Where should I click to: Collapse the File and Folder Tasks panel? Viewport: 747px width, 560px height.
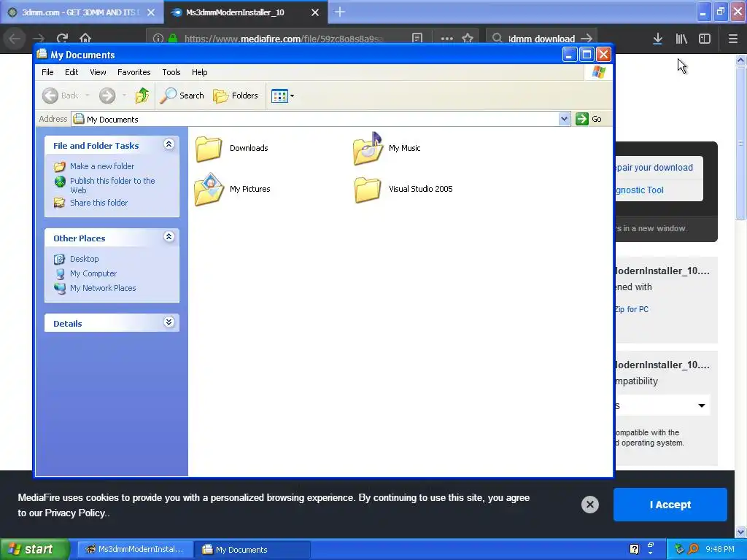tap(169, 144)
